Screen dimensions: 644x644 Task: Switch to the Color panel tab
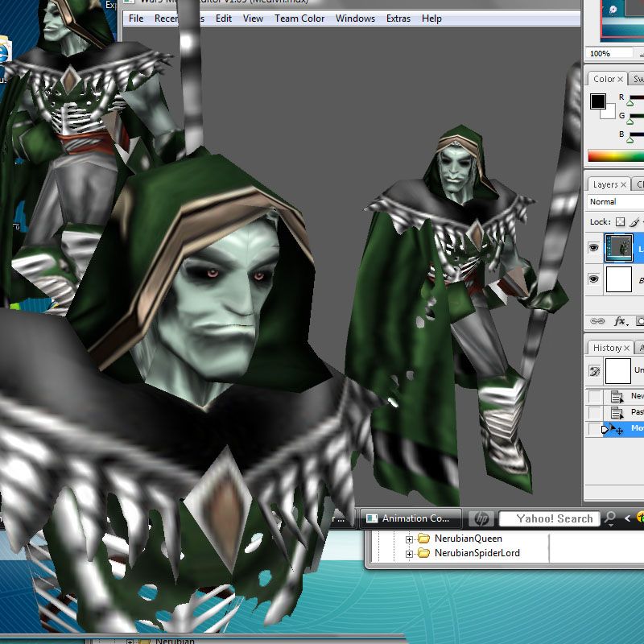(604, 79)
